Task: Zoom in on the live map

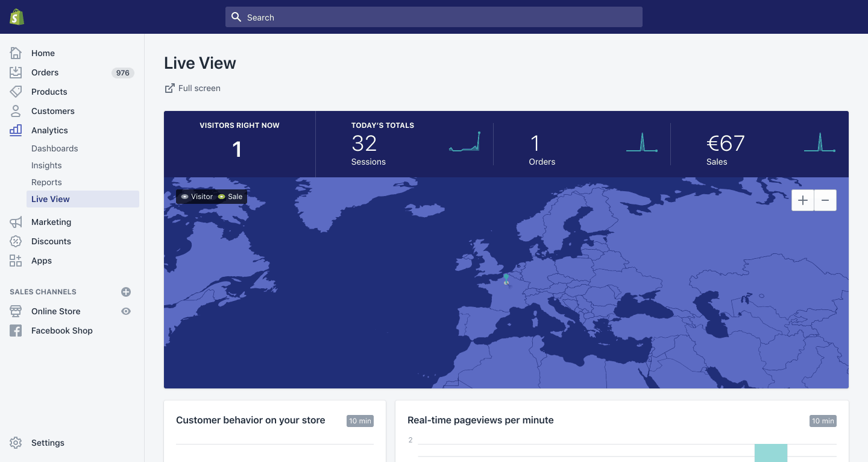Action: tap(803, 200)
